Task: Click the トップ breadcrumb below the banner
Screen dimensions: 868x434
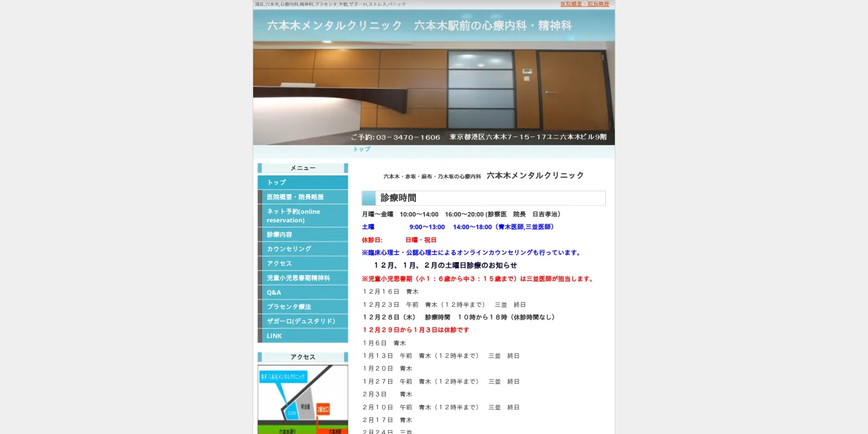Action: point(361,149)
